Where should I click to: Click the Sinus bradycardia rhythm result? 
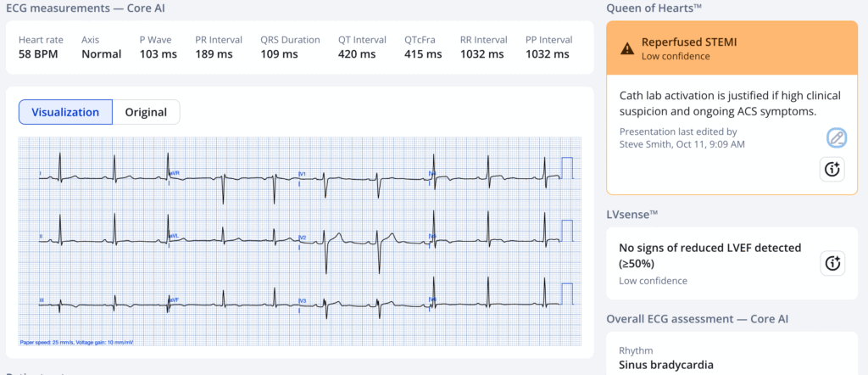pos(665,365)
